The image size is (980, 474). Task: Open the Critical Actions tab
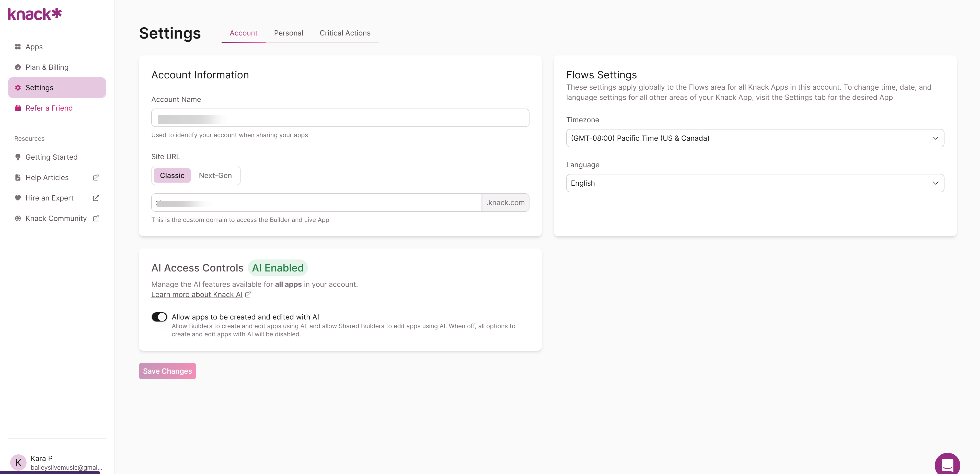[x=345, y=33]
